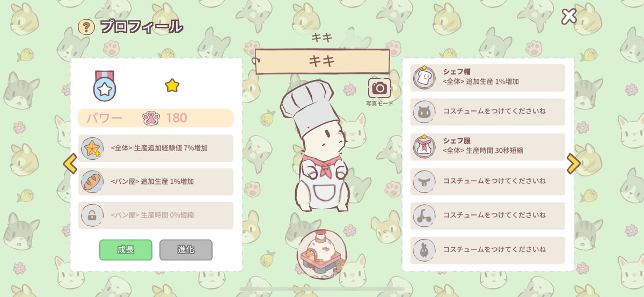
Task: Tap the question mark help icon
Action: click(x=86, y=27)
